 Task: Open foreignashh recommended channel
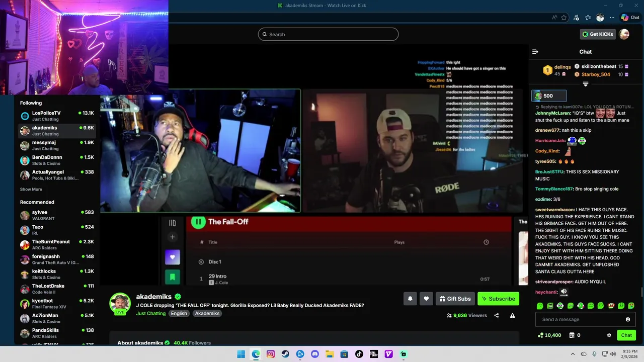pyautogui.click(x=56, y=259)
